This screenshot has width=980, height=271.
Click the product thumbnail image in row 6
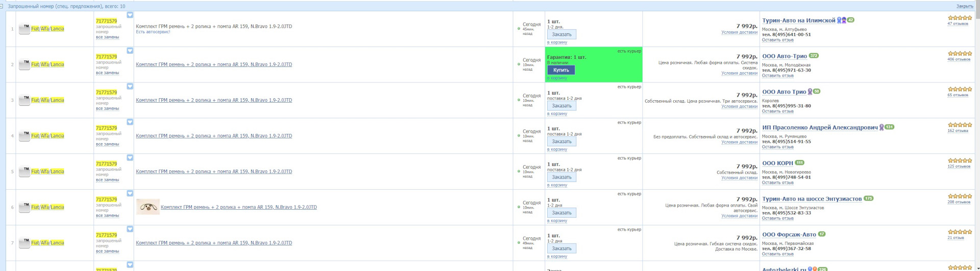point(148,207)
